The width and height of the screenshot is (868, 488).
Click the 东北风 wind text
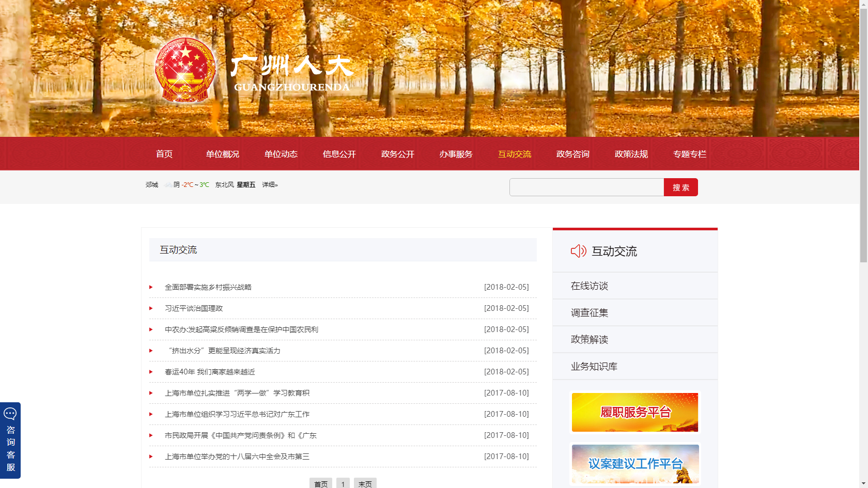click(x=225, y=185)
